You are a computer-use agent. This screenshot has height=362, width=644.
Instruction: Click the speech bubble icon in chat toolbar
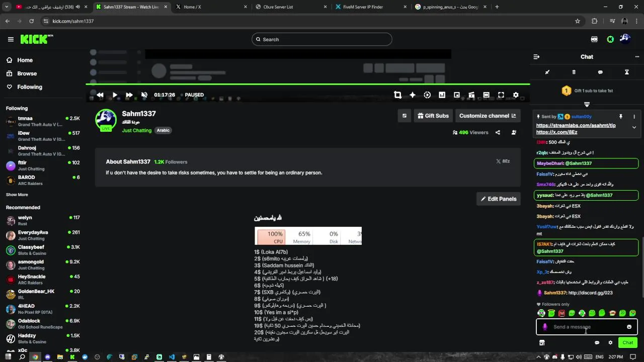tap(600, 72)
